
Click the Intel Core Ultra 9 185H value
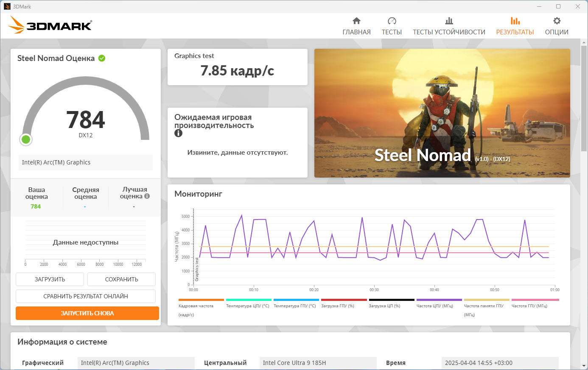318,363
